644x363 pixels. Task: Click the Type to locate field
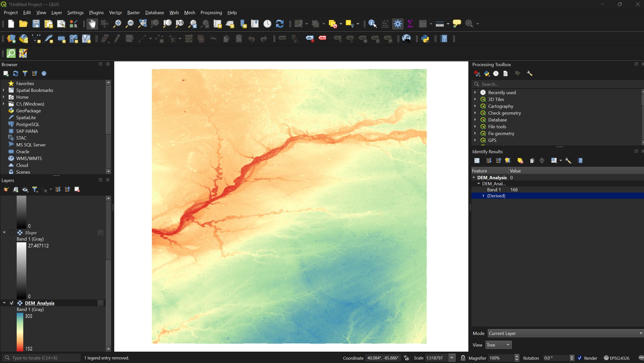coord(42,358)
